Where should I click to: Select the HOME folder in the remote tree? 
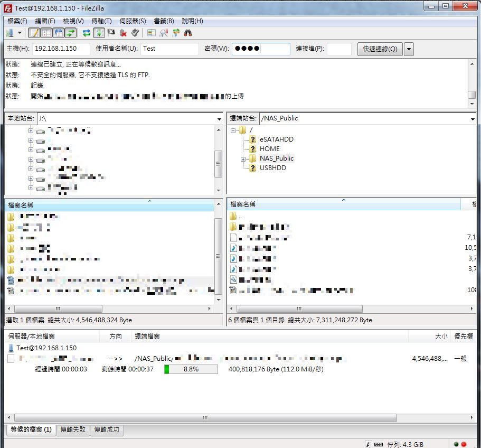click(x=270, y=149)
